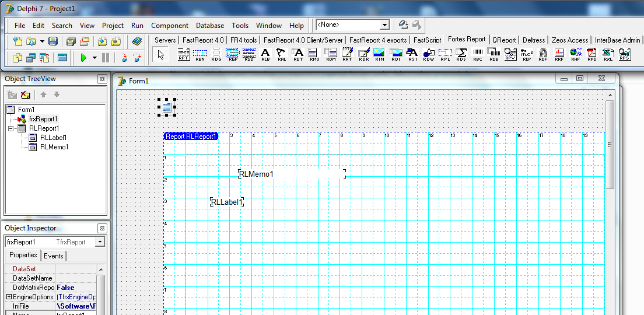Select the RDM DB memo component
Screen dimensions: 644x315
pos(331,54)
